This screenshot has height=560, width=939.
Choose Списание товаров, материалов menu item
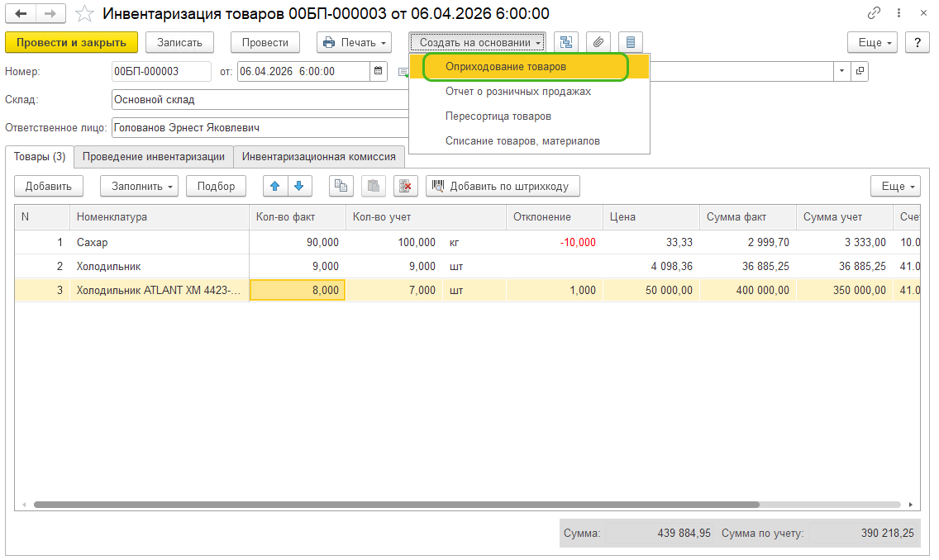(x=522, y=140)
